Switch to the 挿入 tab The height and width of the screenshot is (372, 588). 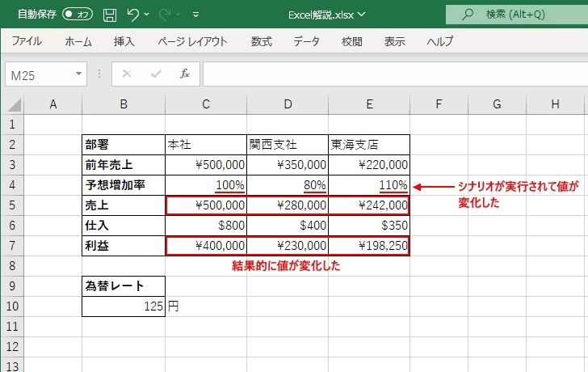click(124, 41)
